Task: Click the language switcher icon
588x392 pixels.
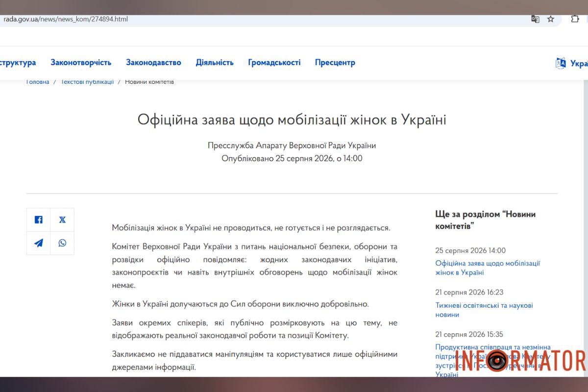Action: 561,63
